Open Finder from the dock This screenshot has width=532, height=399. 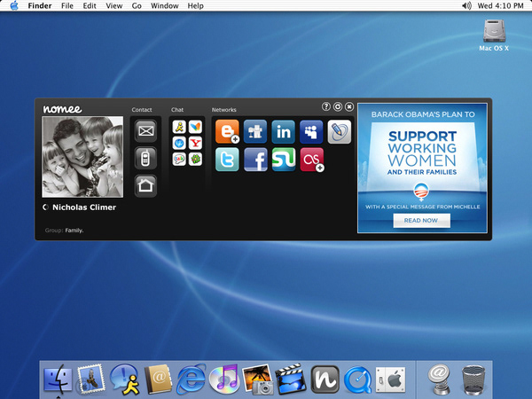tap(58, 379)
